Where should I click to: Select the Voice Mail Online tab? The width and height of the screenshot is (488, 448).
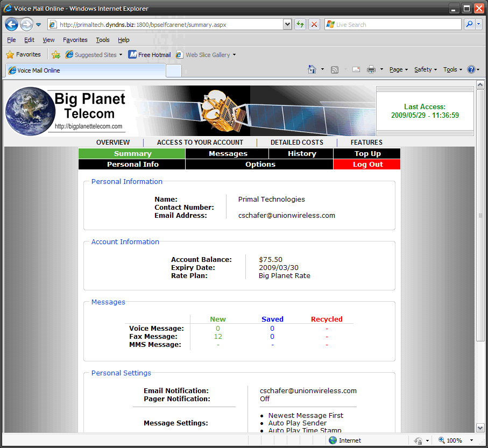[x=86, y=70]
